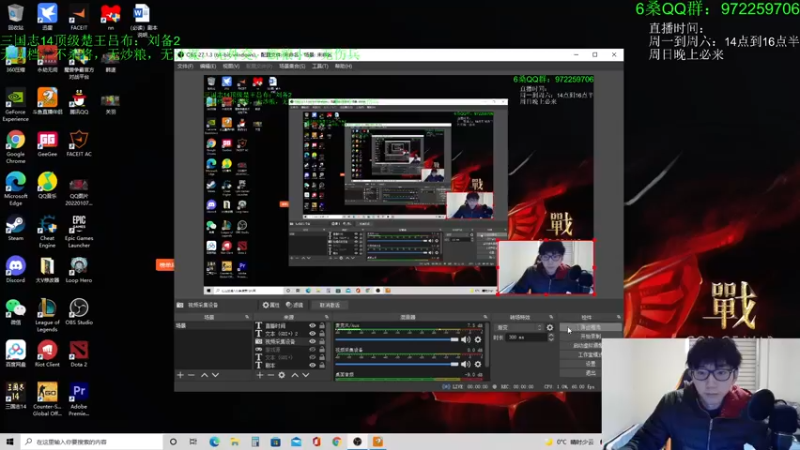The height and width of the screenshot is (450, 800).
Task: Click the transition duration input field
Action: [525, 337]
